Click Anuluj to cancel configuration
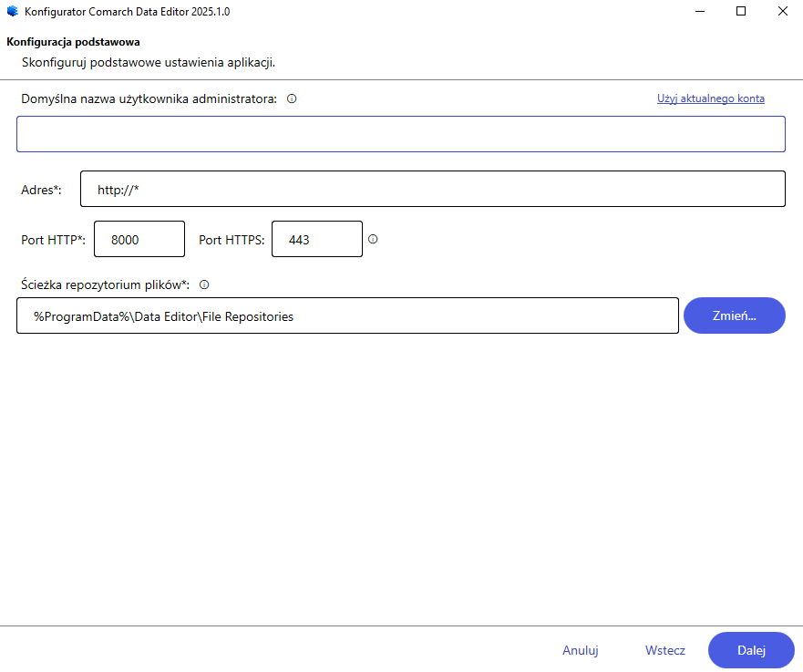Image resolution: width=803 pixels, height=672 pixels. coord(581,650)
